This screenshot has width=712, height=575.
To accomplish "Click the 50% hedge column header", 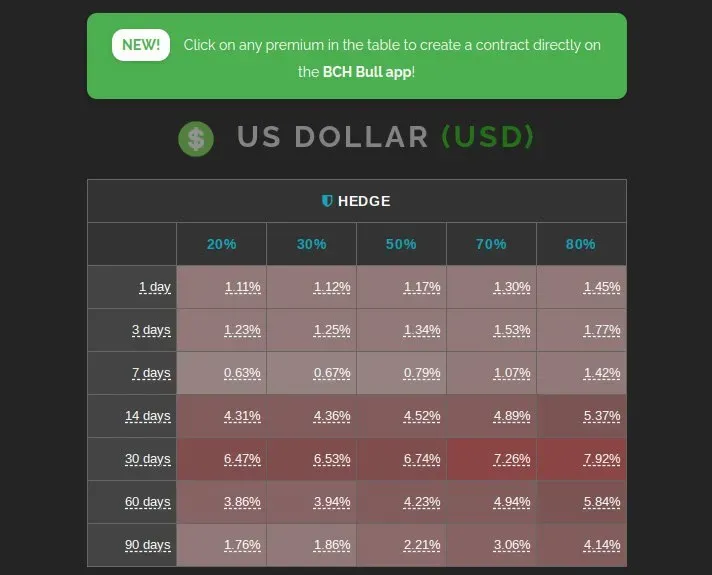I will pyautogui.click(x=401, y=244).
